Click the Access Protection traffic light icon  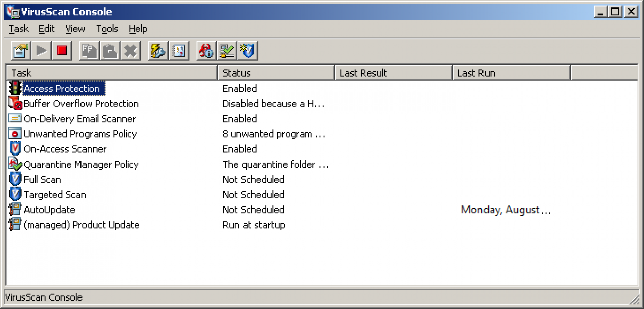(x=15, y=88)
